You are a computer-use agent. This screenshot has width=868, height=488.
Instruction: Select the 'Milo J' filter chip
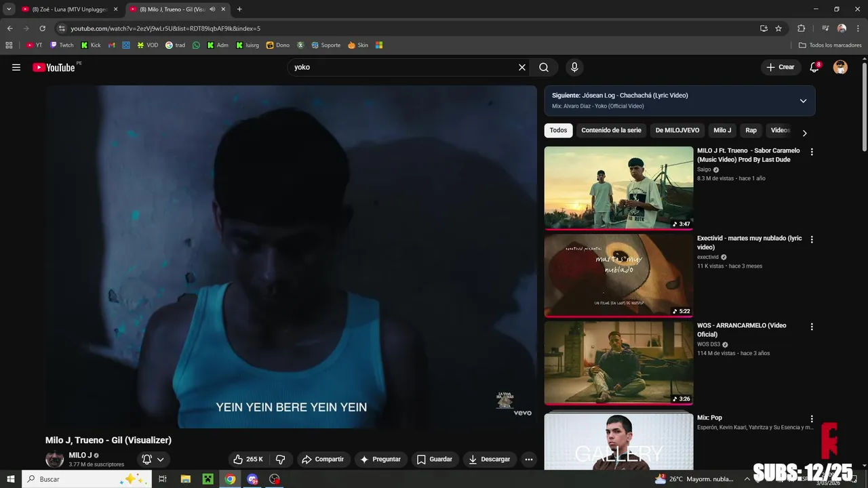(x=722, y=130)
